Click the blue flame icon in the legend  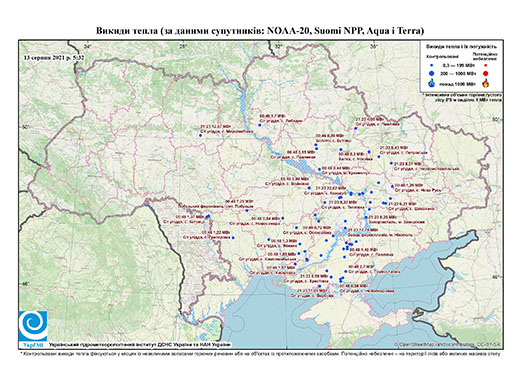point(432,83)
